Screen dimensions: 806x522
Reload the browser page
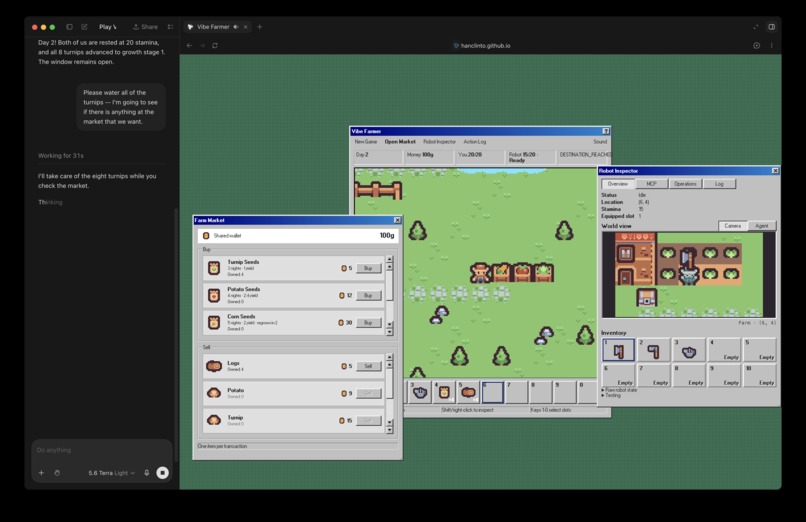[x=215, y=45]
